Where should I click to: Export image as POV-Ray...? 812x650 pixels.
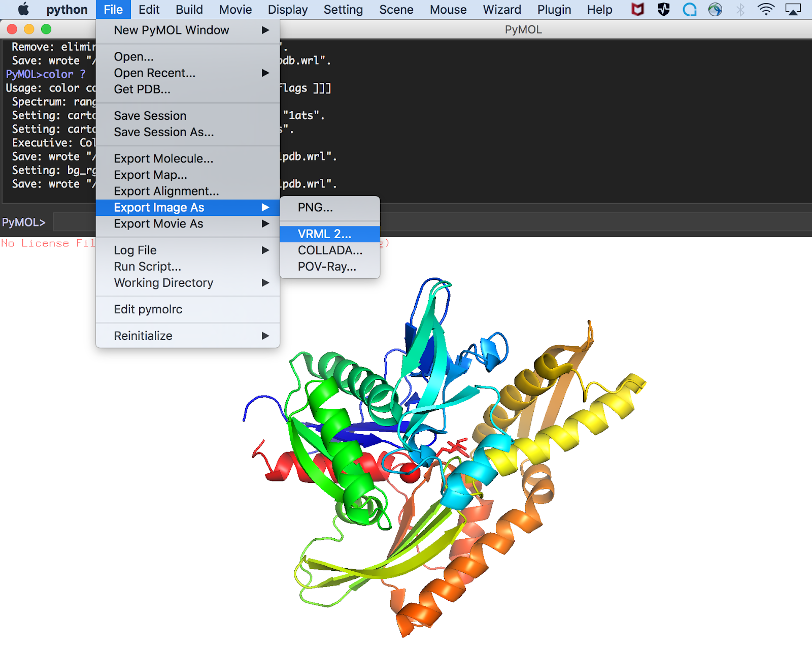pos(330,267)
